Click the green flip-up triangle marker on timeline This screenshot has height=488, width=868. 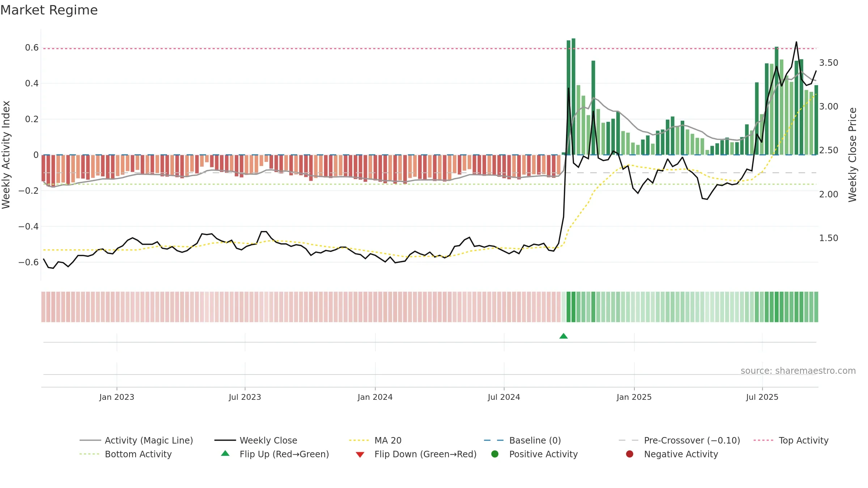(x=563, y=336)
